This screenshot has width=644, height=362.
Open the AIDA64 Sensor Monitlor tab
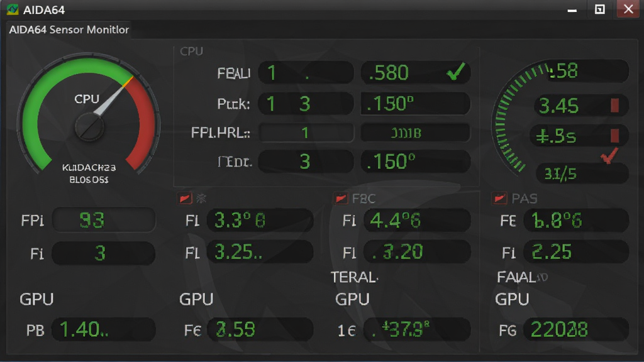[x=69, y=30]
